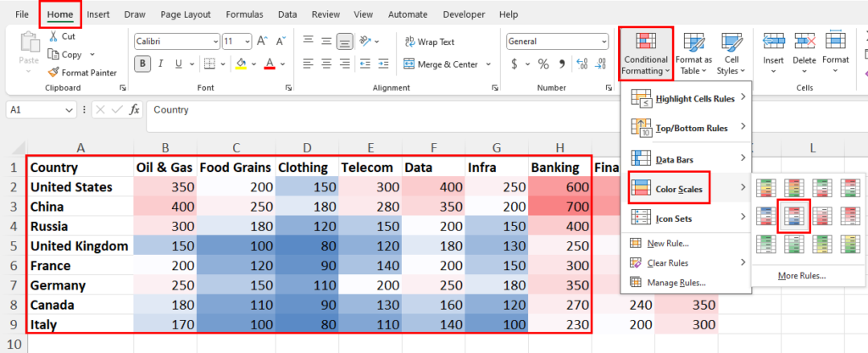Select Manage Rules... option
Viewport: 868px width, 353px height.
[686, 283]
